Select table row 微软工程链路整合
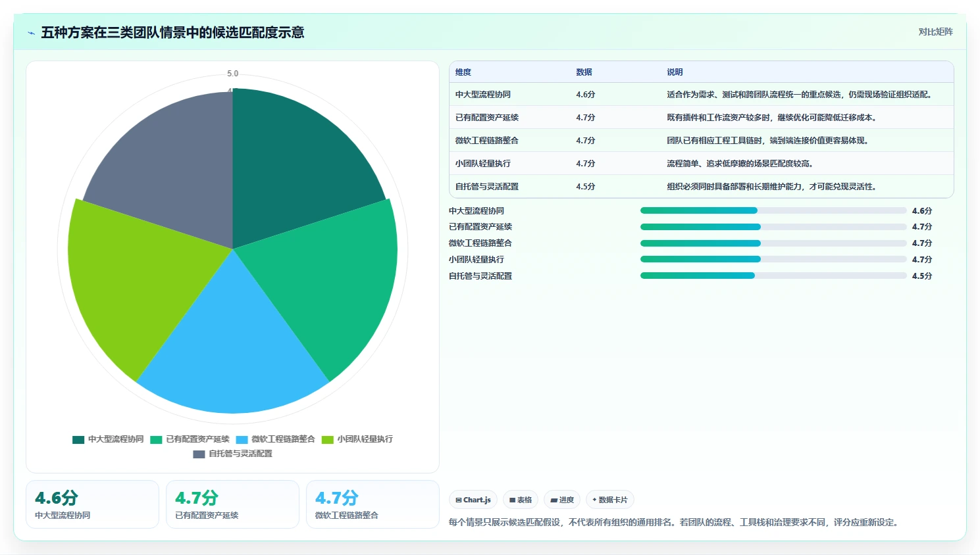The image size is (980, 555). [x=701, y=141]
